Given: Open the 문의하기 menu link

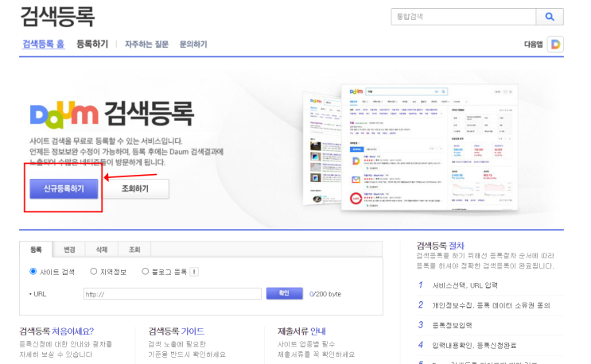Looking at the screenshot, I should click(x=193, y=45).
